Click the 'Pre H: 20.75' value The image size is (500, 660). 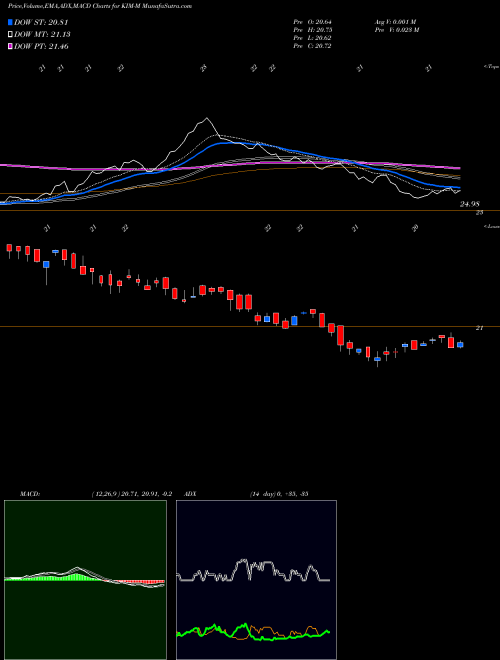(x=313, y=30)
